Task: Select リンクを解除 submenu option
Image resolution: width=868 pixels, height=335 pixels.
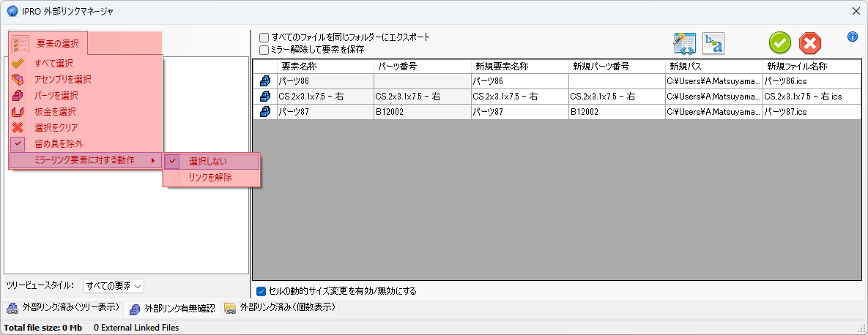Action: (x=212, y=178)
